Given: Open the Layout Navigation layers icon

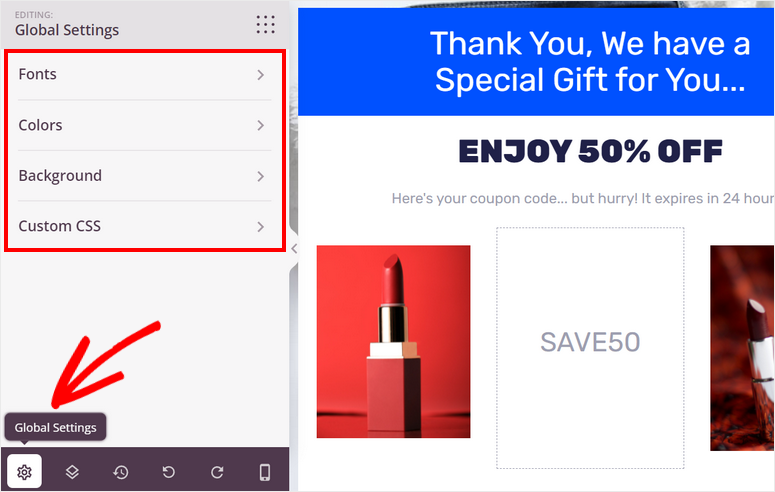Looking at the screenshot, I should click(72, 472).
